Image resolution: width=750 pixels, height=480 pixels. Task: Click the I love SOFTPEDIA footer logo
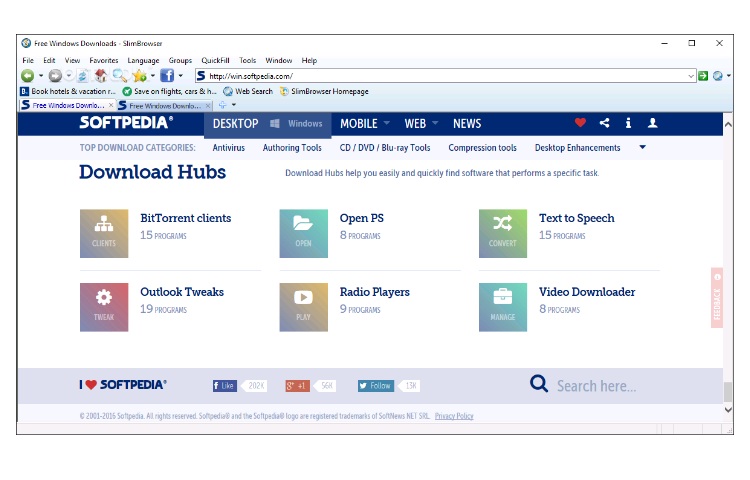click(x=123, y=384)
